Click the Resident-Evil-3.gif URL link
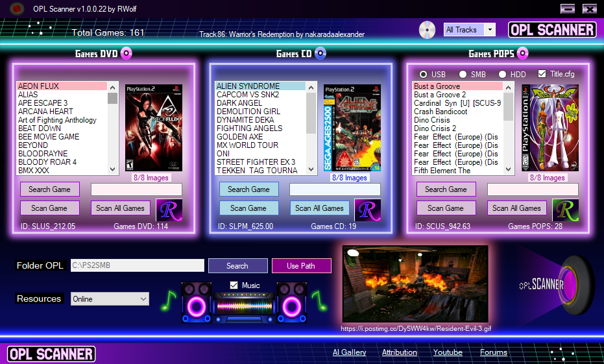Image resolution: width=604 pixels, height=364 pixels. point(416,328)
